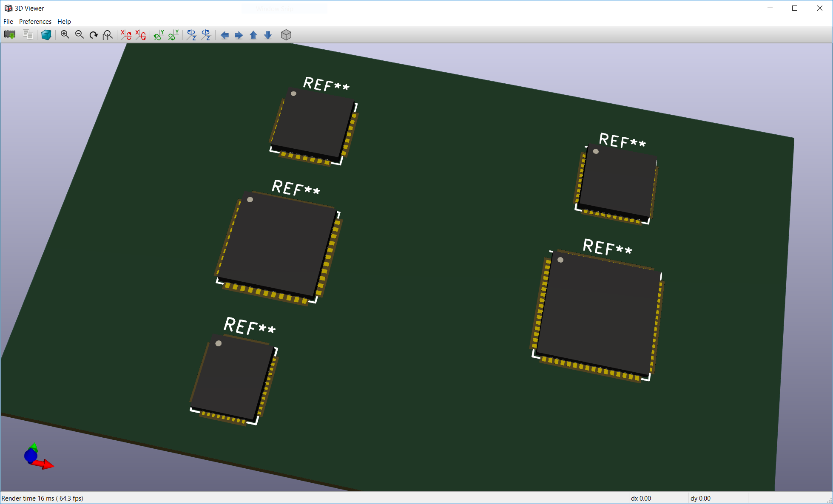This screenshot has height=504, width=833.
Task: Rotate Z clockwise with first blue icon
Action: [x=192, y=35]
